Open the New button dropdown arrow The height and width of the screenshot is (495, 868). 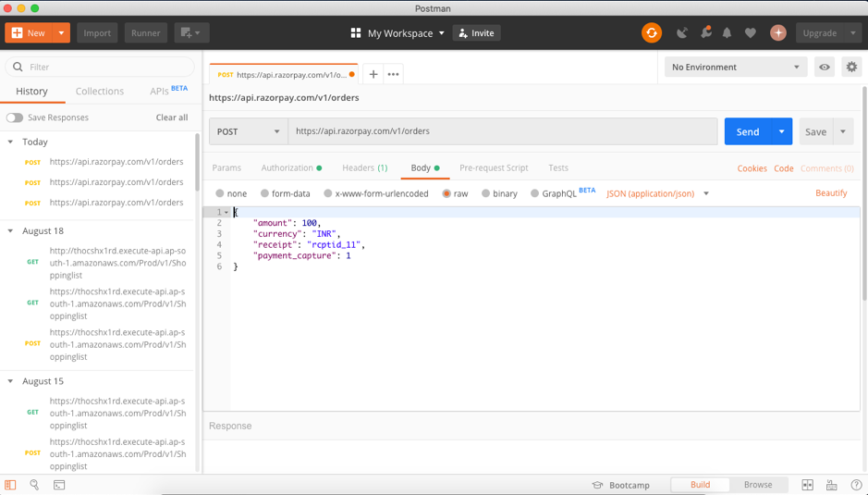pyautogui.click(x=61, y=32)
